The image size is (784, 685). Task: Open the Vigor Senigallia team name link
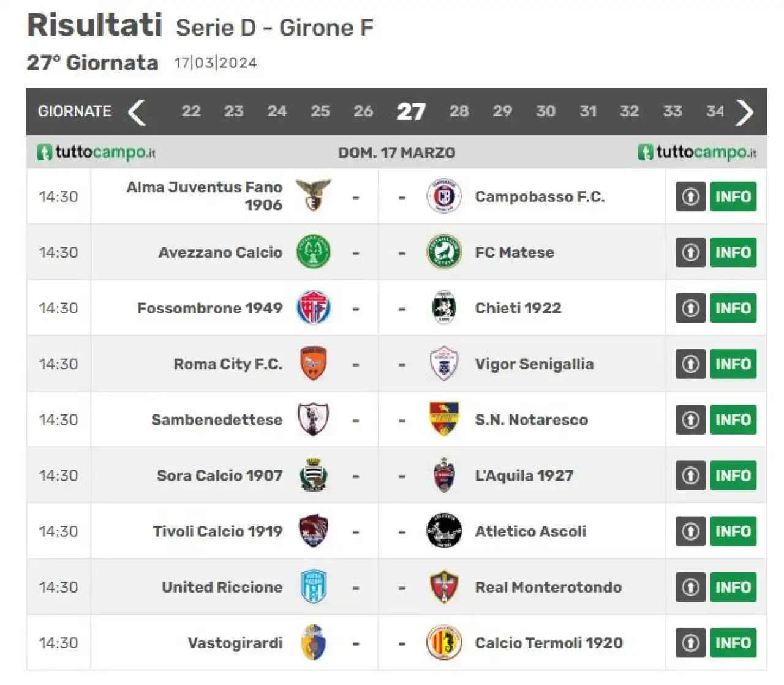tap(534, 364)
